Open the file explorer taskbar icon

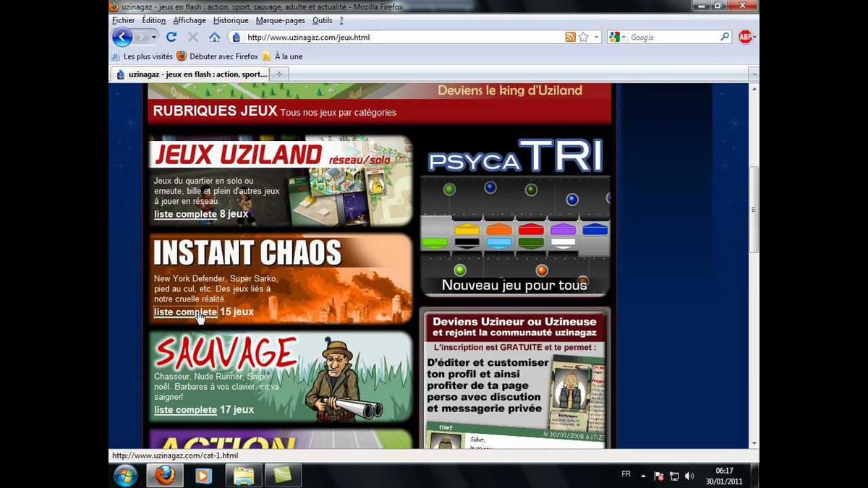pos(244,475)
